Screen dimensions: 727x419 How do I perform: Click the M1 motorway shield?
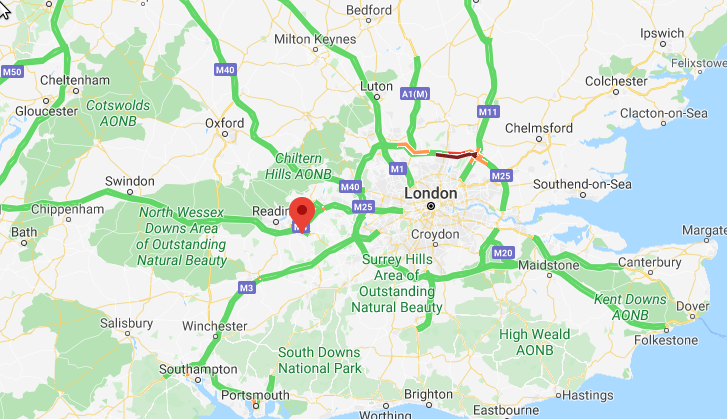click(x=398, y=169)
